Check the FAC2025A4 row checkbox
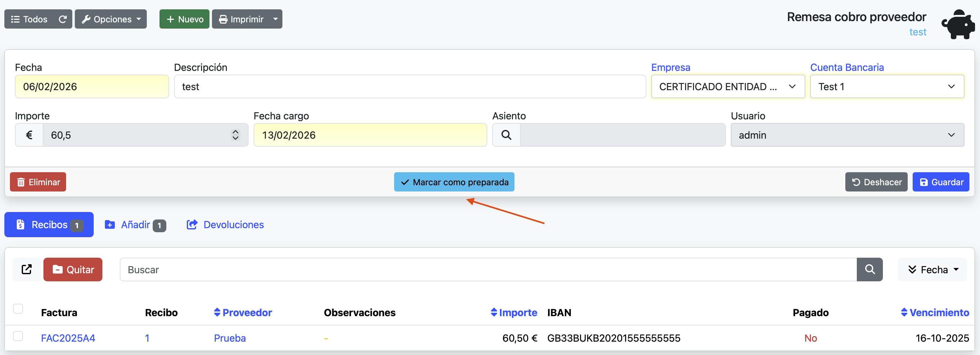The height and width of the screenshot is (355, 980). pyautogui.click(x=18, y=336)
